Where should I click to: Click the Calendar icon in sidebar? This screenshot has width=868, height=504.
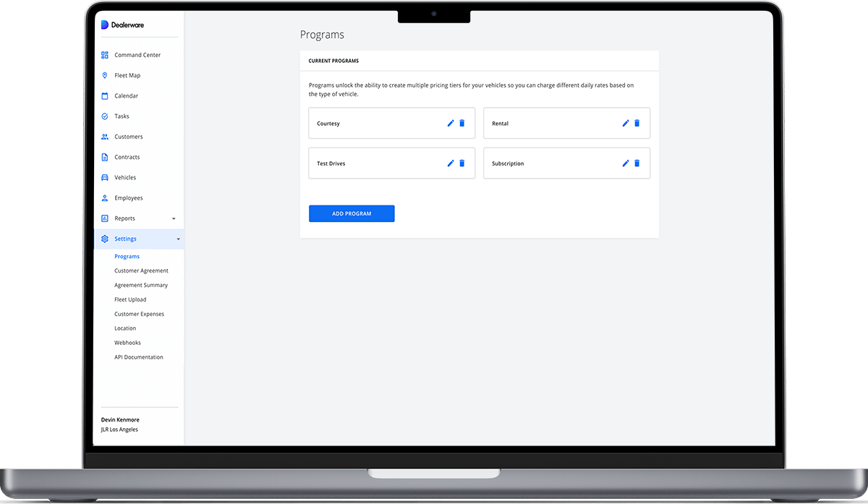[105, 95]
